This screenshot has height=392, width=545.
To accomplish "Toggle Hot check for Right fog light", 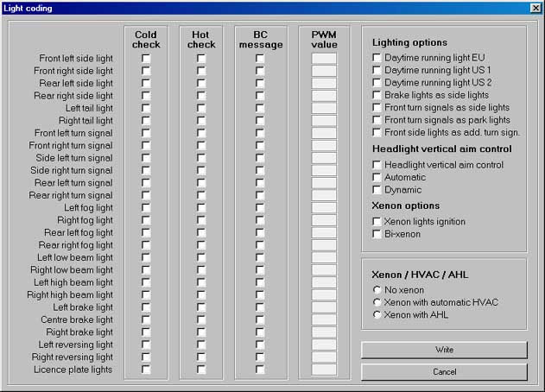I will (201, 220).
